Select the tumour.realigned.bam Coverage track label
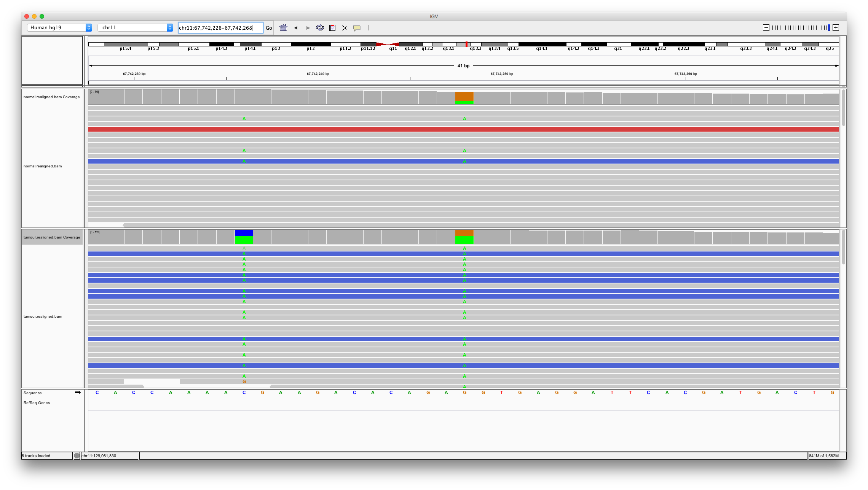The height and width of the screenshot is (490, 868). [52, 237]
